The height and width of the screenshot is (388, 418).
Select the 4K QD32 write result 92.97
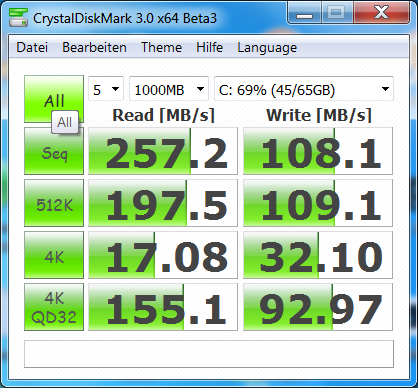pos(318,307)
